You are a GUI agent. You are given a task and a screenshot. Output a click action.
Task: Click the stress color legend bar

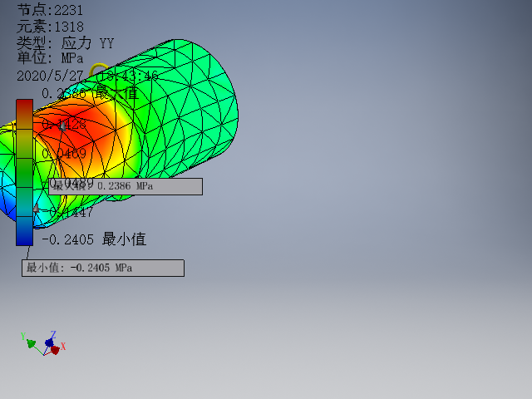pyautogui.click(x=24, y=172)
